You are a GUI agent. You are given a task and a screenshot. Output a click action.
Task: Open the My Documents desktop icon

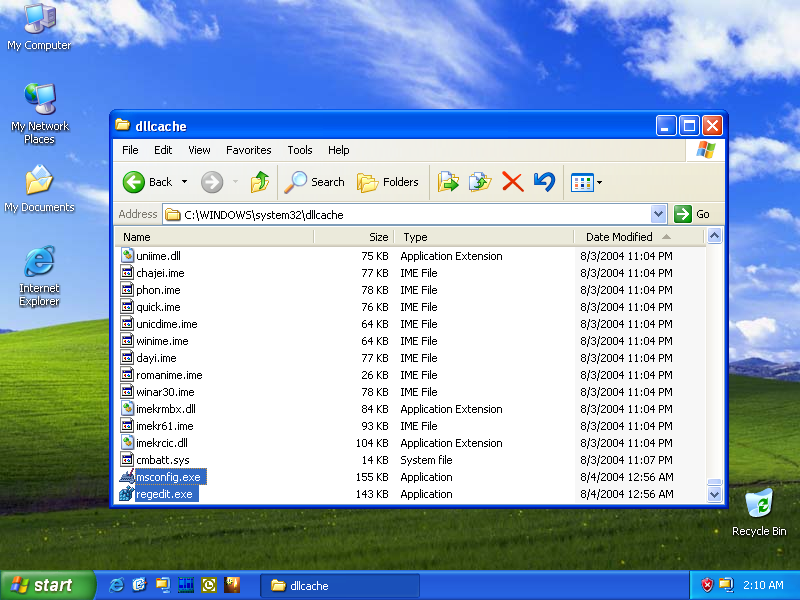coord(39,188)
